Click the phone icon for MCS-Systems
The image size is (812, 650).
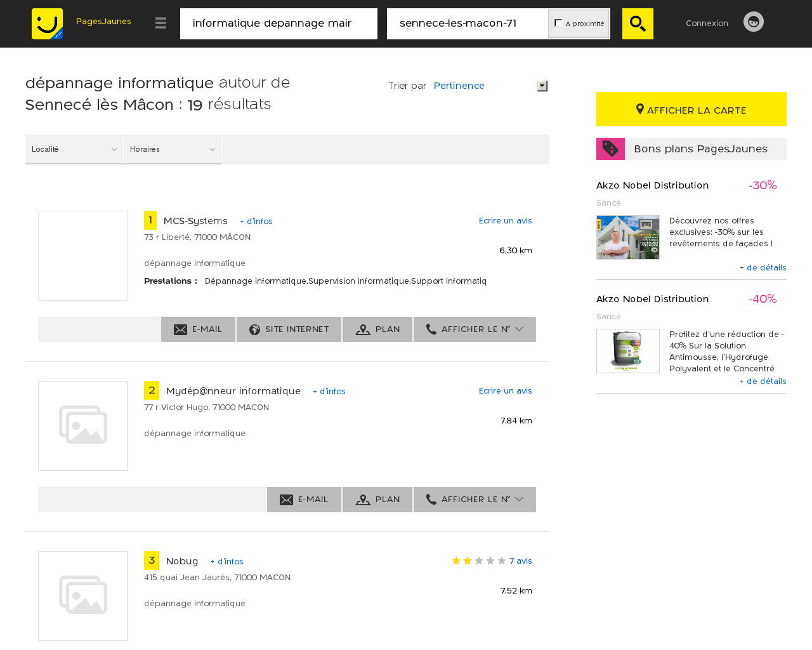(431, 329)
